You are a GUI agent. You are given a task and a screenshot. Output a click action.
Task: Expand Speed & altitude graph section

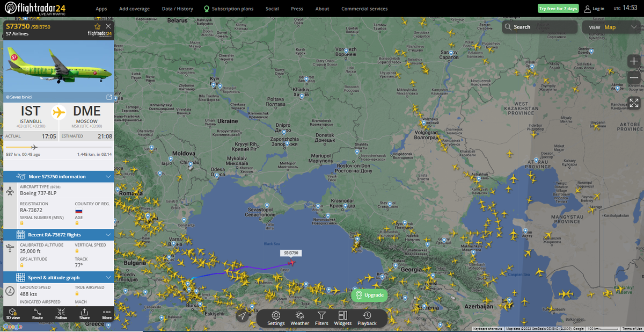[58, 277]
